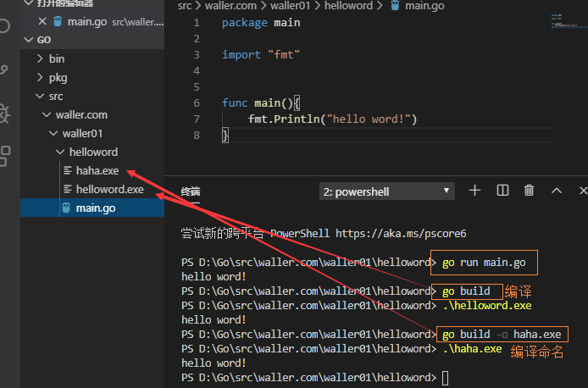Split the terminal with the split icon
Viewport: 588px width, 388px height.
(502, 191)
